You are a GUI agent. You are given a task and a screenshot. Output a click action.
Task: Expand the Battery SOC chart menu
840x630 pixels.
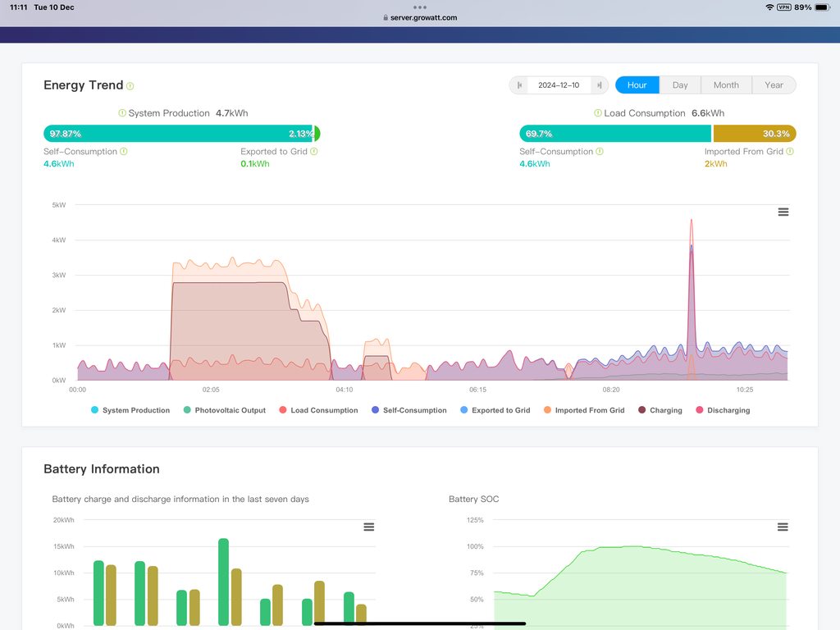(x=783, y=527)
